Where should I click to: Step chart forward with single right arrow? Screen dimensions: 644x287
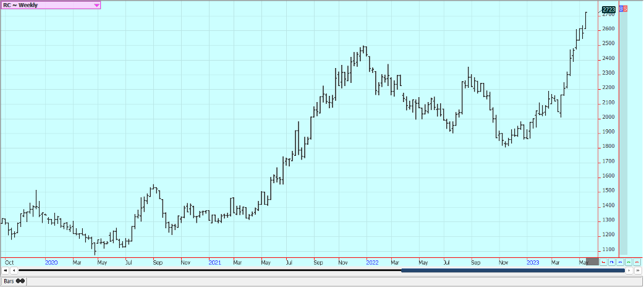point(630,270)
